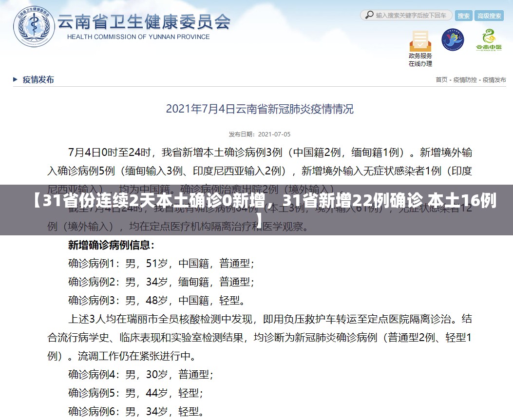Click the article title 2021年7月4日云南省新冠肺炎疫情情况

260,109
